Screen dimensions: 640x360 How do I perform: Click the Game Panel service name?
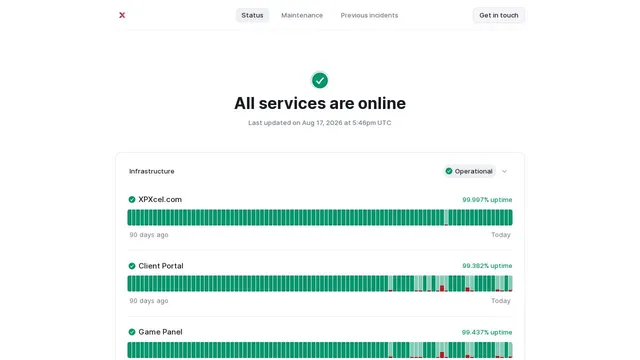(160, 332)
